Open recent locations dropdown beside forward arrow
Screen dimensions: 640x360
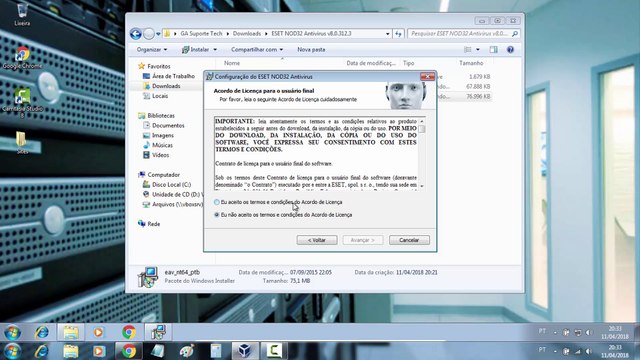[x=158, y=34]
